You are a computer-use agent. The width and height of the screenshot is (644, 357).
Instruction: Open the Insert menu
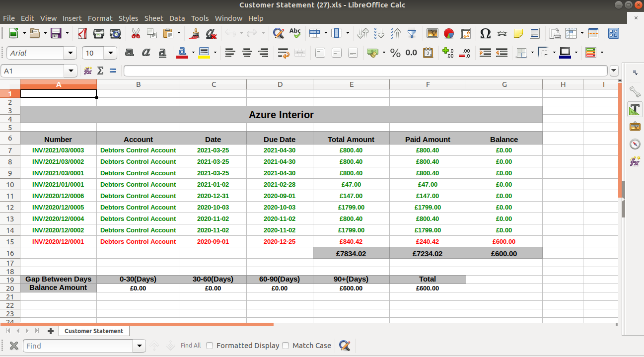pyautogui.click(x=72, y=18)
